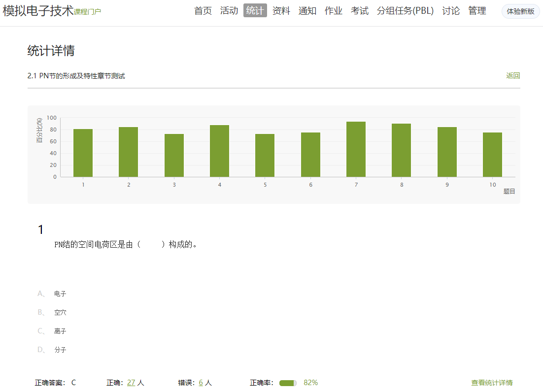
Task: Open 分组任务(PBL) in navigation
Action: click(x=405, y=11)
